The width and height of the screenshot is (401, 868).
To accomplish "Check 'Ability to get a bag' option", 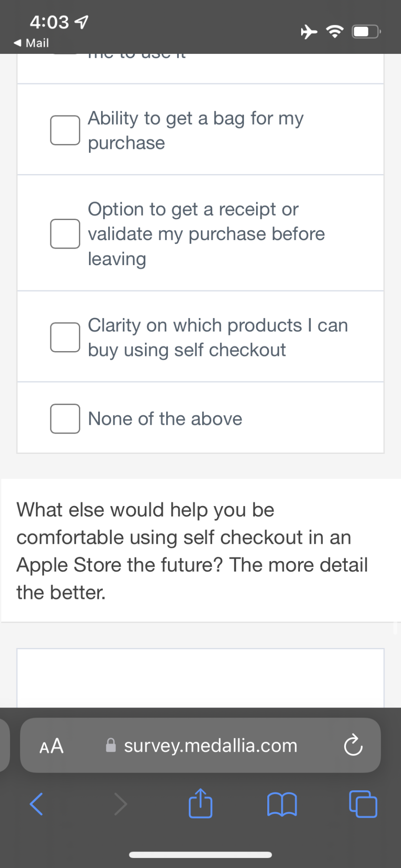I will click(x=65, y=130).
